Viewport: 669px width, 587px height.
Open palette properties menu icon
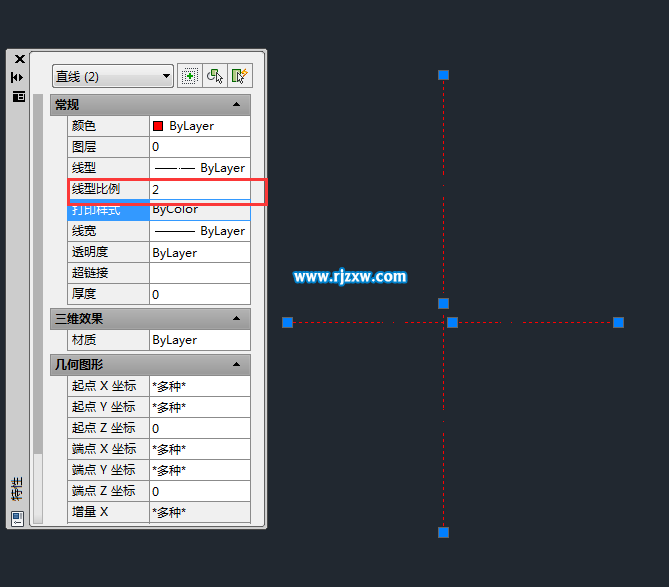point(19,96)
